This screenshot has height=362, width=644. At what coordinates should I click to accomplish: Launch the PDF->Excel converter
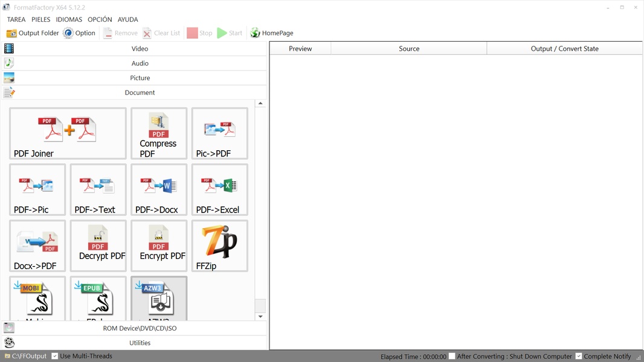pyautogui.click(x=219, y=189)
